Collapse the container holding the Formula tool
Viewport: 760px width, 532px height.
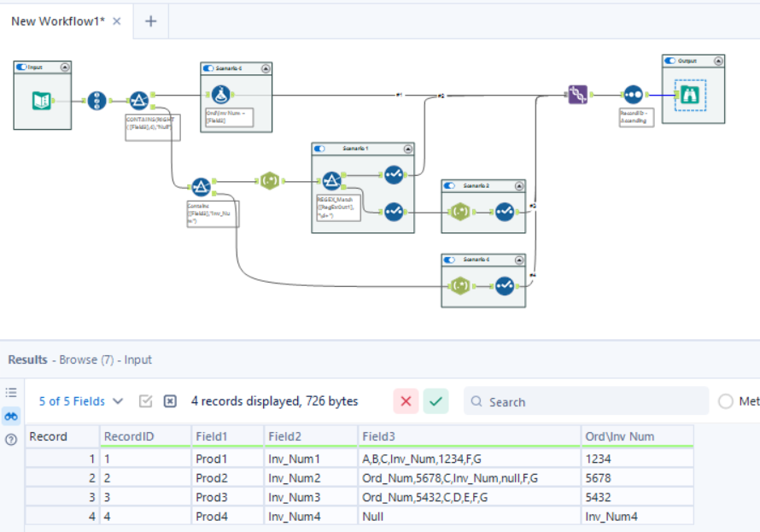click(266, 68)
